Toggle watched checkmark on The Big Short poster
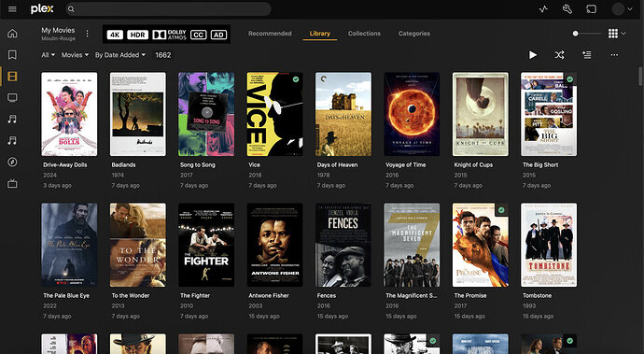Image resolution: width=644 pixels, height=354 pixels. point(569,79)
